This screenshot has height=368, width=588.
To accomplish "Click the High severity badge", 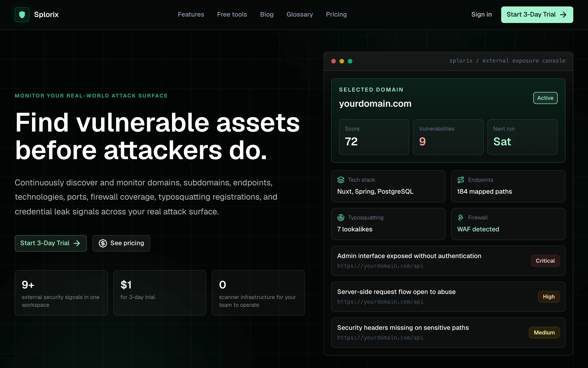I will click(549, 297).
